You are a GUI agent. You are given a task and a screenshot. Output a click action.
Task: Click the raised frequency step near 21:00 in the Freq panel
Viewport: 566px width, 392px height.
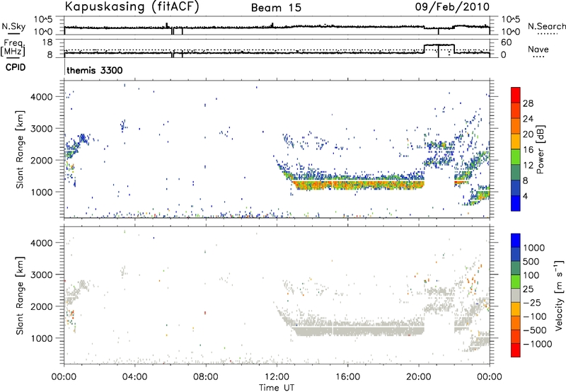pos(439,45)
